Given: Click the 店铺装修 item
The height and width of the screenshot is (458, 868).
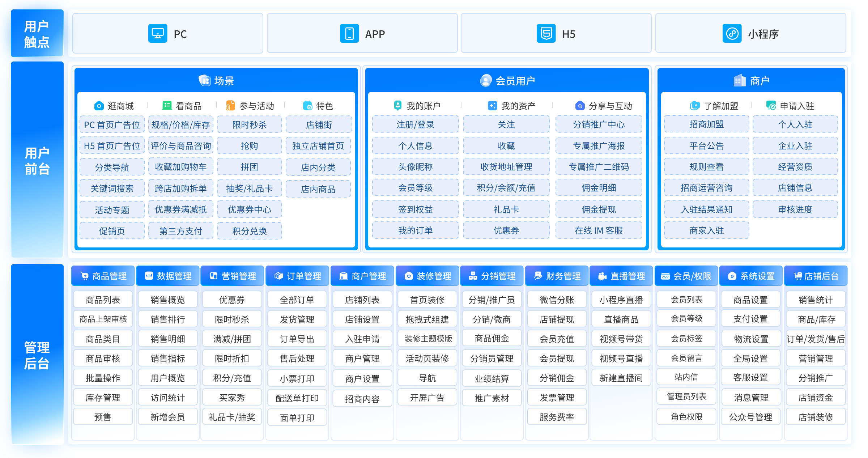Looking at the screenshot, I should pos(816,417).
